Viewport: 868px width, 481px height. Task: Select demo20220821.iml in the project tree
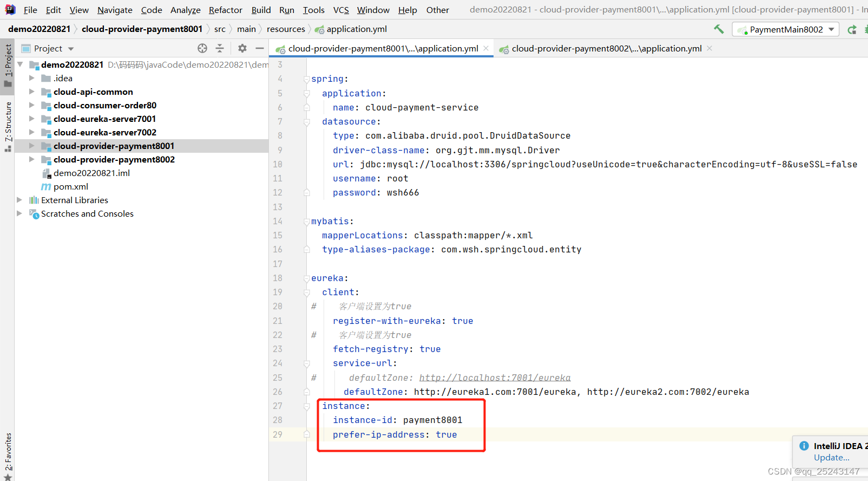91,173
